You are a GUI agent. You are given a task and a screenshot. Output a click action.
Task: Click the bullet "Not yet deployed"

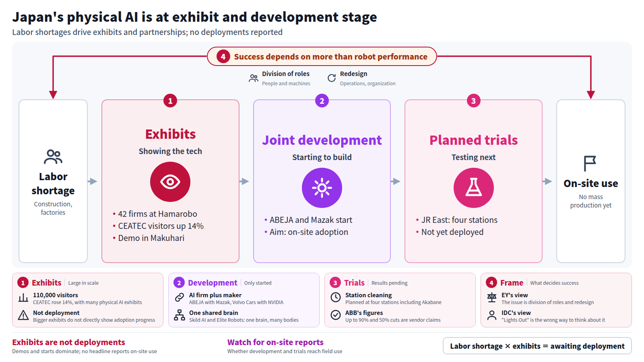click(x=452, y=232)
